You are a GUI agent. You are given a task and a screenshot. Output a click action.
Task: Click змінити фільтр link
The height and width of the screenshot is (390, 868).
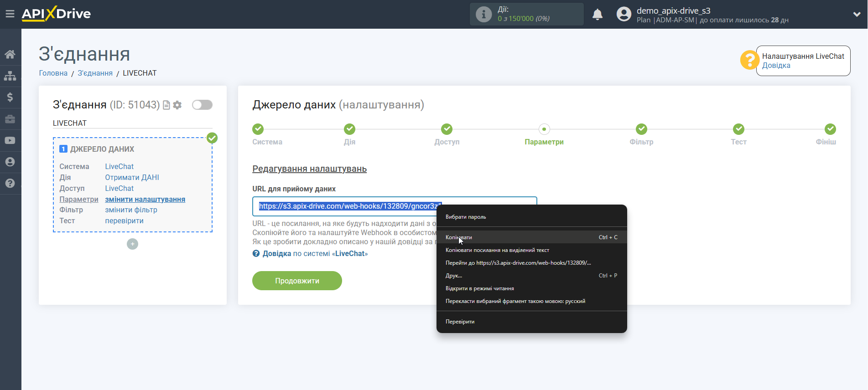[131, 210]
